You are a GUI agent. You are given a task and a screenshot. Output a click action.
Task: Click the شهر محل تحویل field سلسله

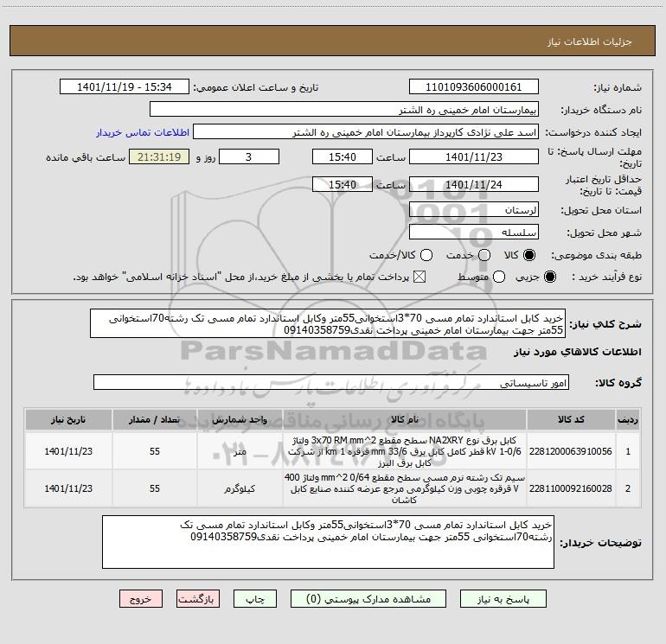474,232
